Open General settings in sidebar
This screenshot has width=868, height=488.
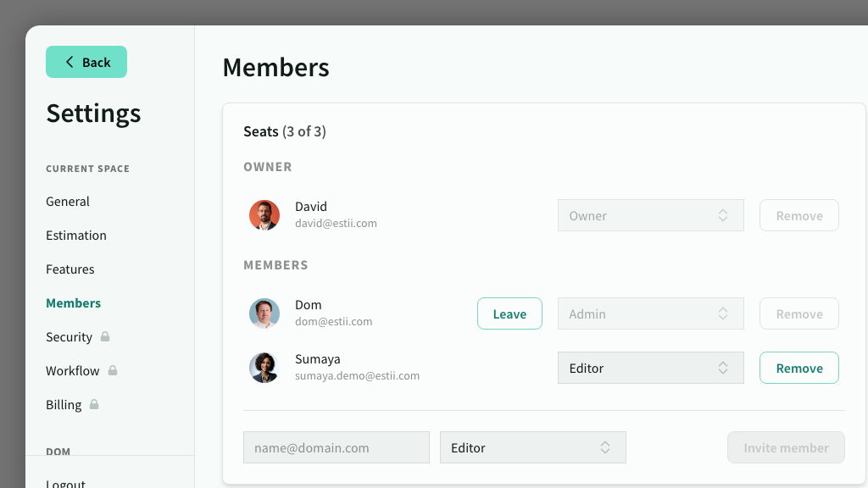68,202
